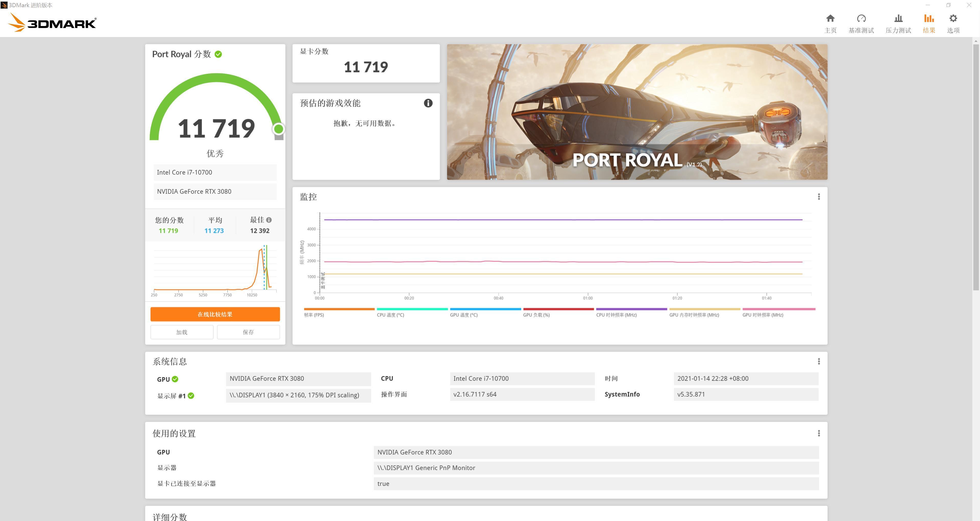
Task: Open the 使用的设置 panel three-dot menu
Action: [x=819, y=433]
